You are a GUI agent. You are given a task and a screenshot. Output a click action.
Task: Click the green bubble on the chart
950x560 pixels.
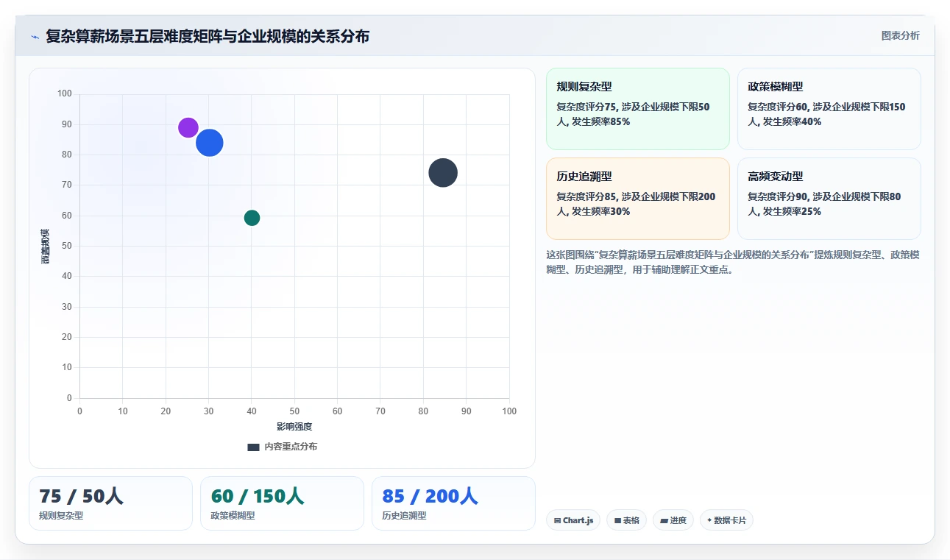252,218
